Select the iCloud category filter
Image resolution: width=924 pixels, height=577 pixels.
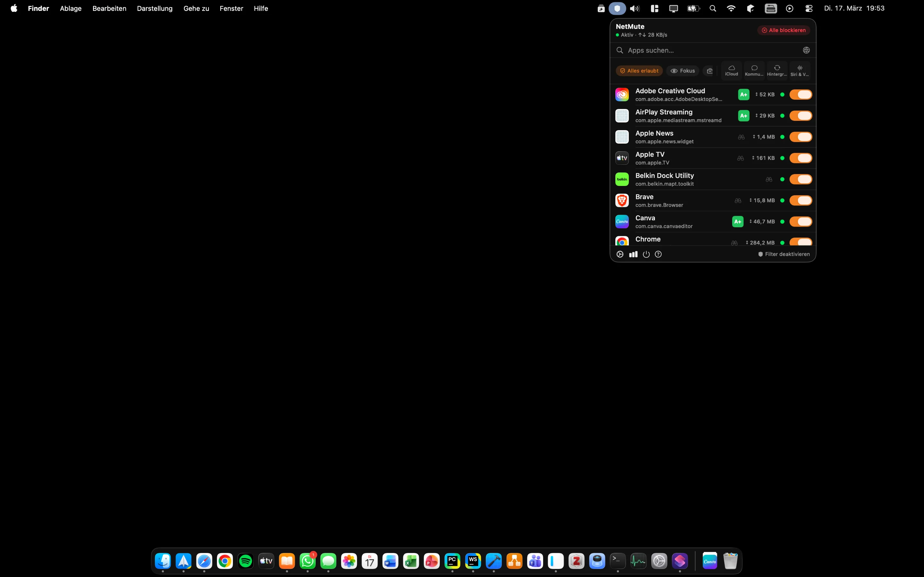[x=731, y=71]
